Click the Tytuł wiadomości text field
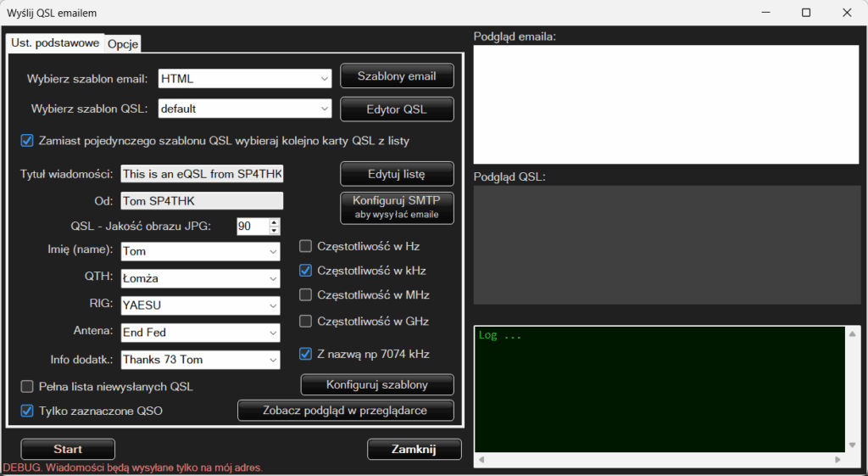Image resolution: width=868 pixels, height=476 pixels. tap(202, 174)
